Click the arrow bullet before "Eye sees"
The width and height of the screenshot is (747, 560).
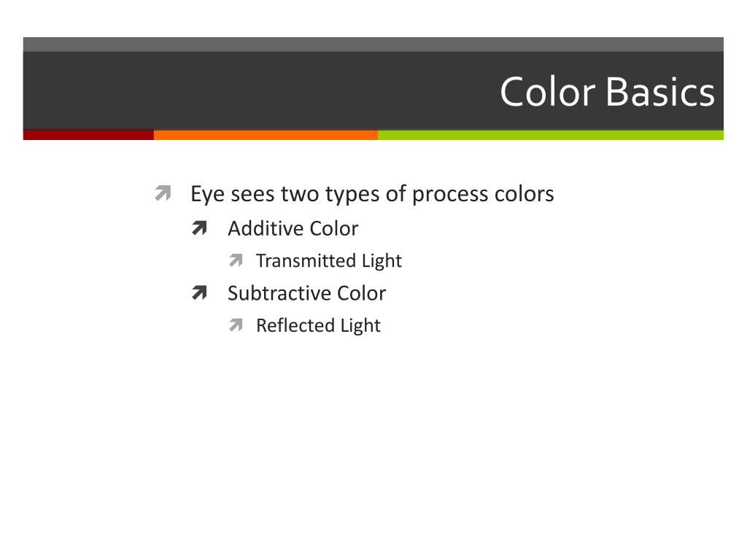tap(163, 193)
